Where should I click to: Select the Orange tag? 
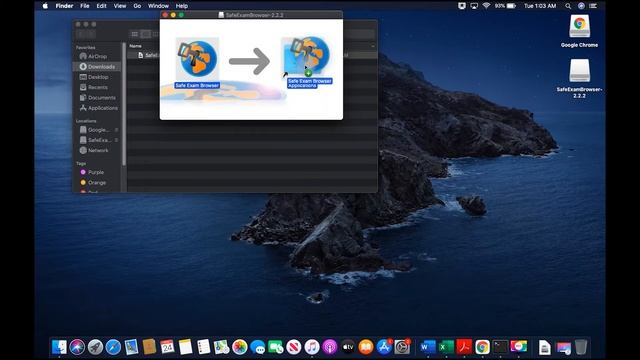tap(93, 182)
